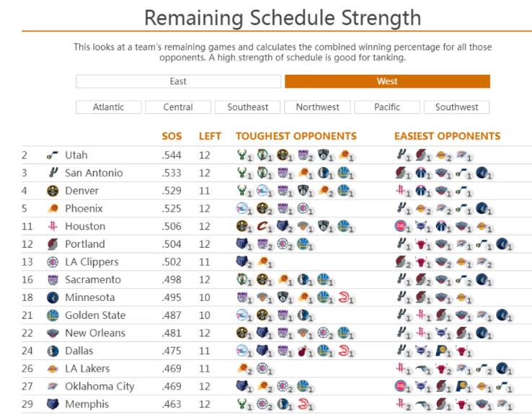Sort by the SOS column header
This screenshot has width=532, height=414.
[172, 136]
